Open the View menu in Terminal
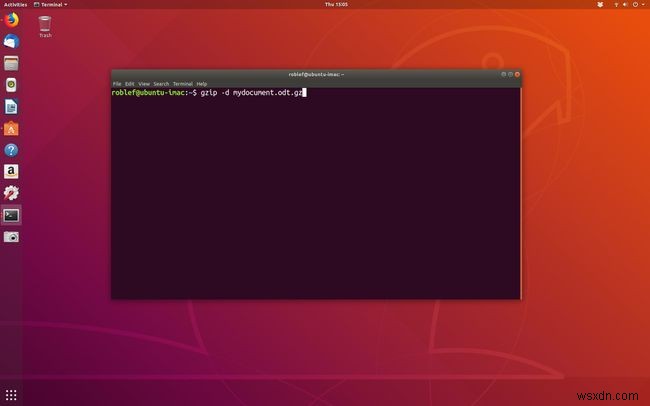This screenshot has height=406, width=650. 144,84
